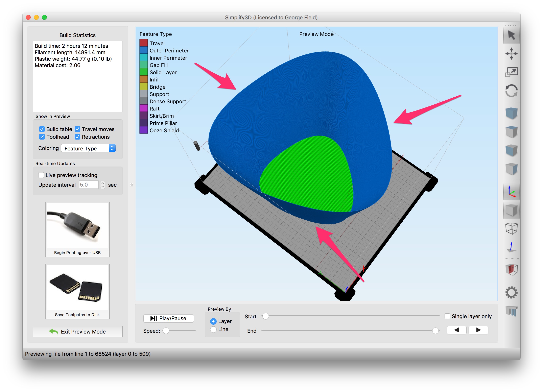The width and height of the screenshot is (543, 392).
Task: Step to next layer with right arrow
Action: pos(478,330)
